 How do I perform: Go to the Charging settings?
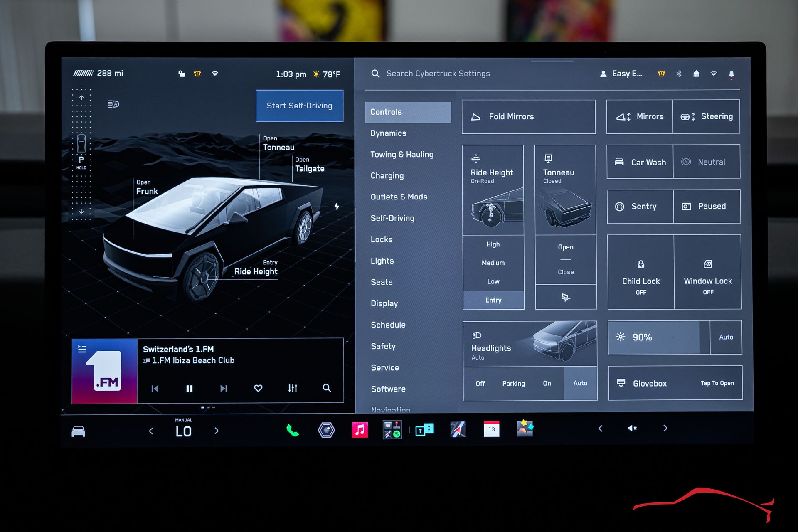387,176
